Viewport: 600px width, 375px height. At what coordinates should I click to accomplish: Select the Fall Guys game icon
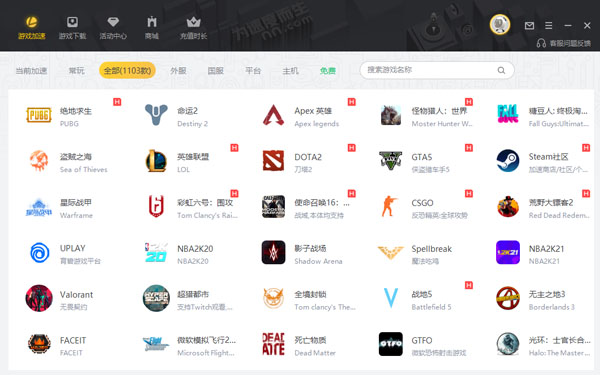[508, 114]
